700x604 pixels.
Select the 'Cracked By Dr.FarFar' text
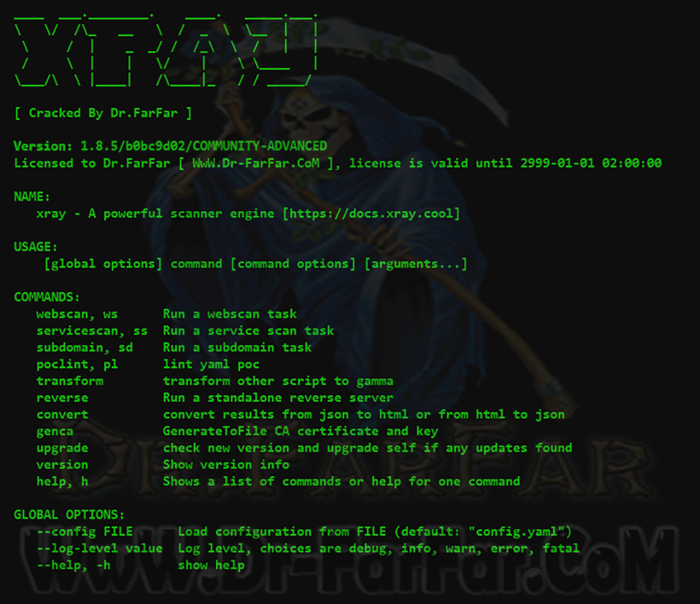103,113
